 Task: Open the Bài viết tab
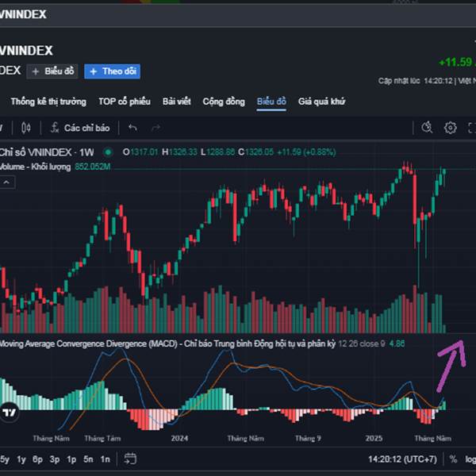177,102
